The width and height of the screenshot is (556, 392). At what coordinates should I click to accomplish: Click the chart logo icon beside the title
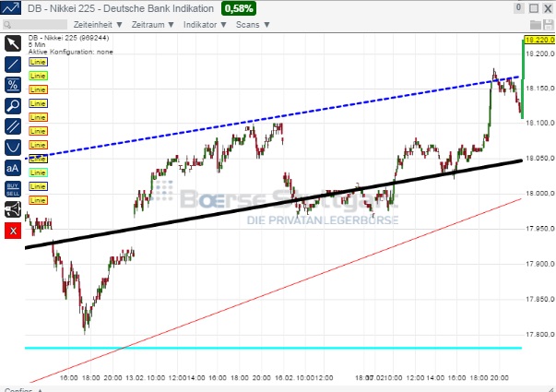(x=11, y=7)
